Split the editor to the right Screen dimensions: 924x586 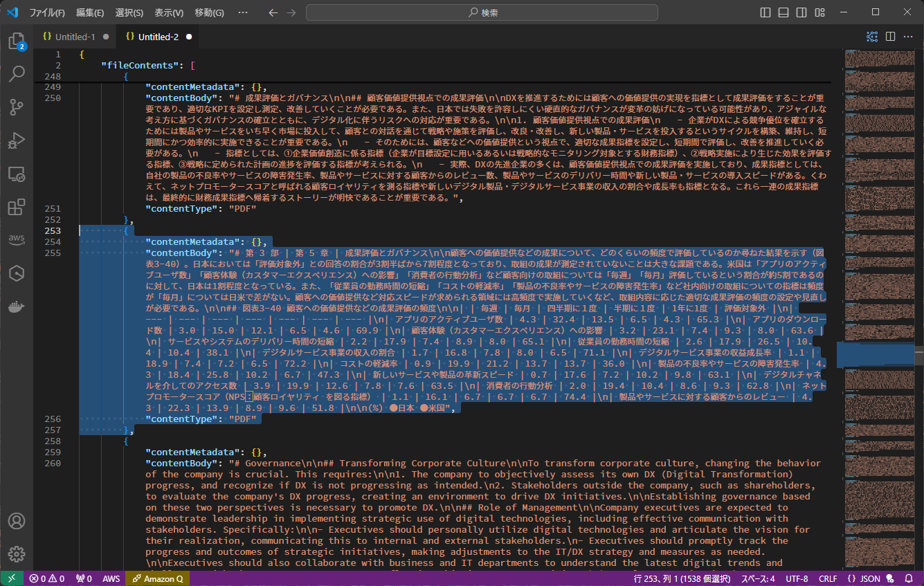tap(890, 37)
